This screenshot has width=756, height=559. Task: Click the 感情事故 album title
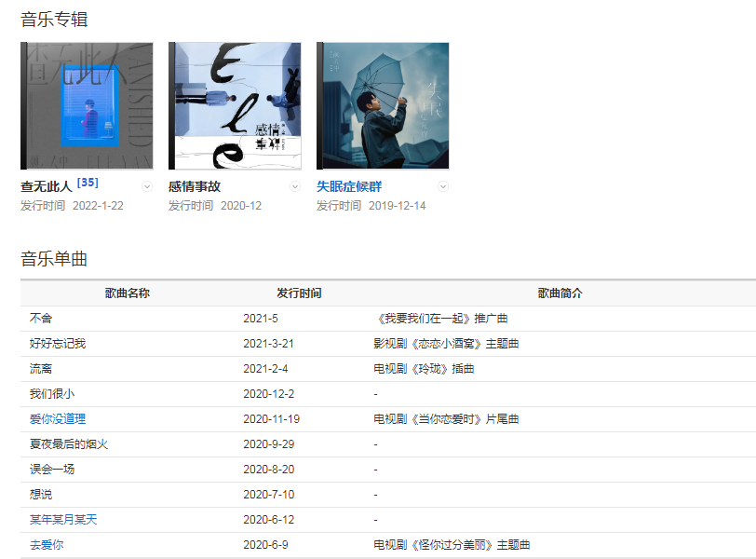(195, 186)
